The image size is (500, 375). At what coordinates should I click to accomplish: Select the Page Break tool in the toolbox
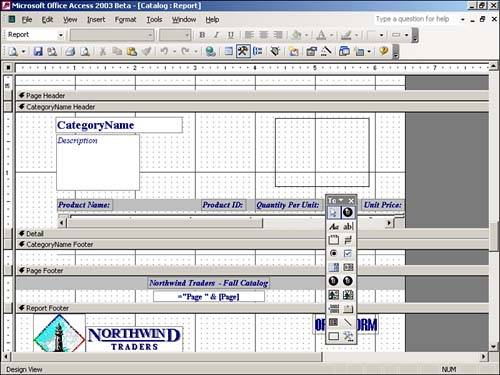[333, 309]
